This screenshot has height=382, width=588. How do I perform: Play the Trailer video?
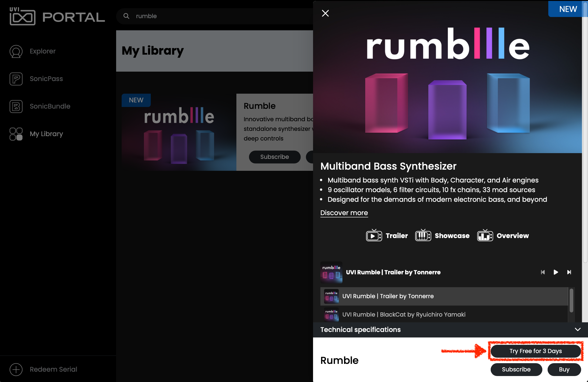(x=387, y=236)
